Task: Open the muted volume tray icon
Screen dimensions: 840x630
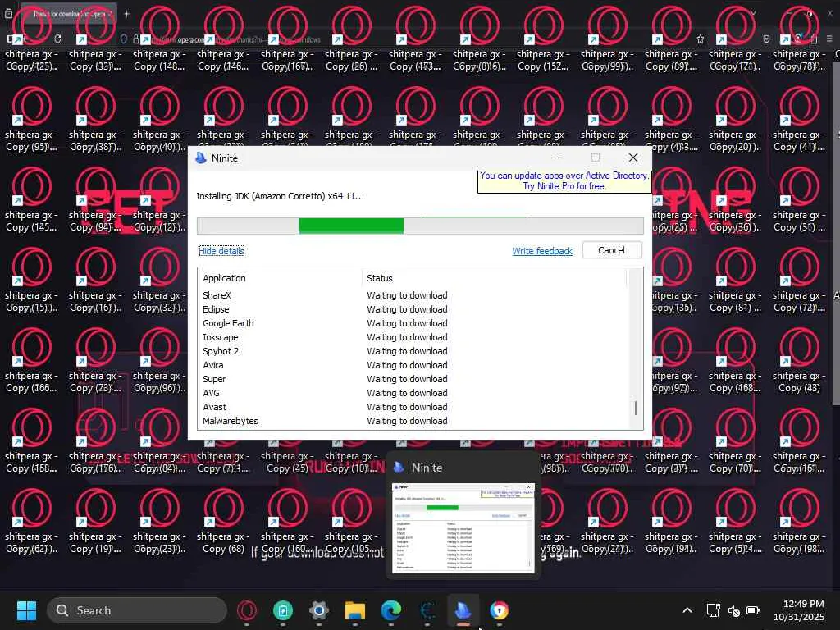Action: click(733, 610)
